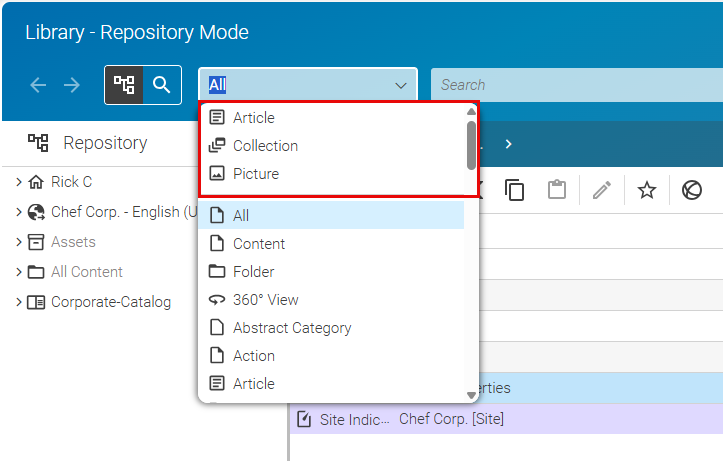Screen dimensions: 723x461
Task: Click the Withdraw globe icon
Action: pos(692,190)
